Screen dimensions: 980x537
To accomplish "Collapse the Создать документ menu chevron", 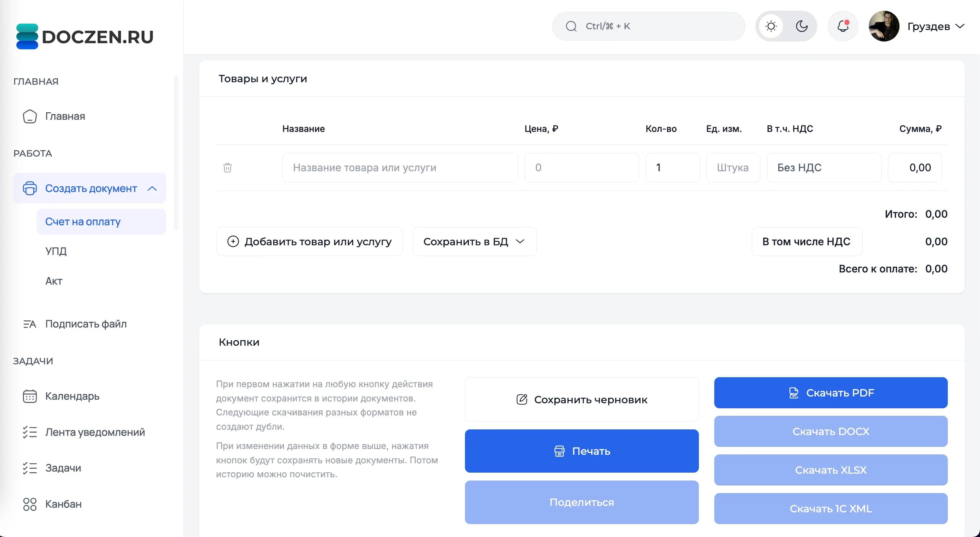I will (152, 188).
